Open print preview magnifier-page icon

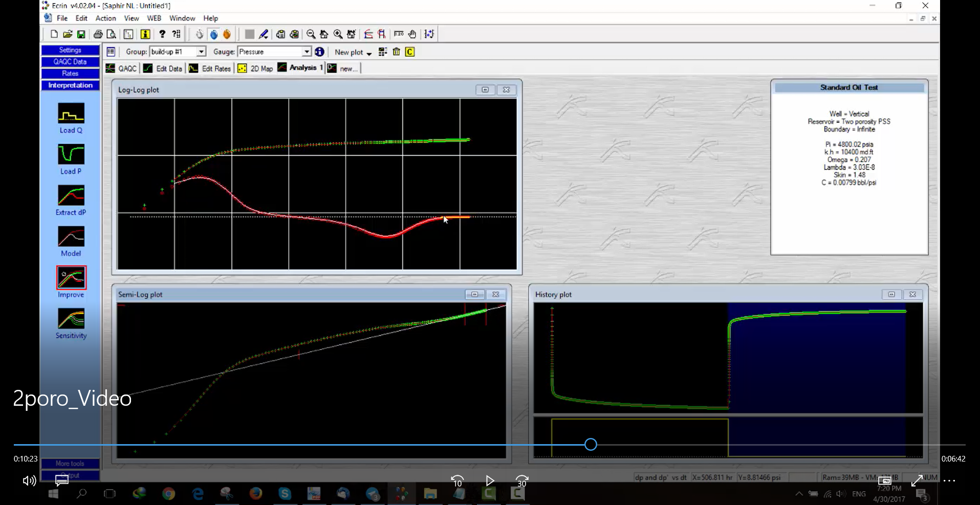[111, 34]
